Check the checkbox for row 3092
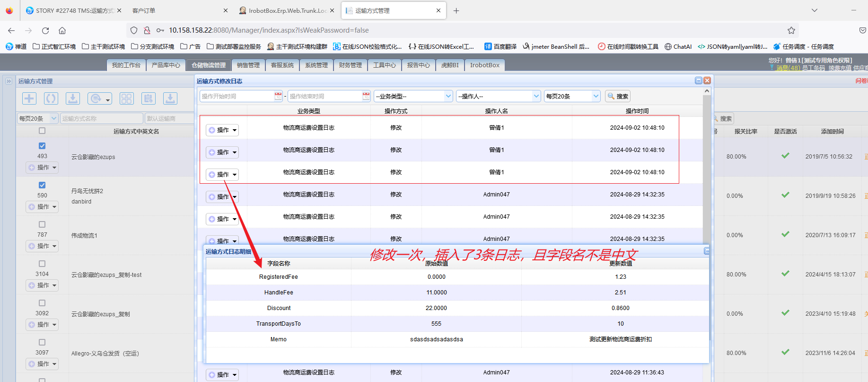The image size is (868, 382). pos(42,303)
